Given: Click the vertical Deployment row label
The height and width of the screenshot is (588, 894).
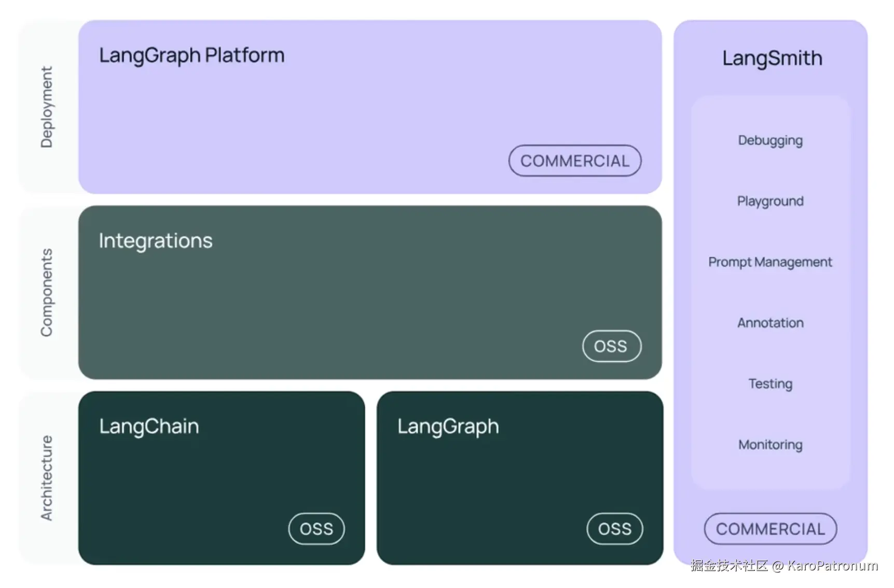Looking at the screenshot, I should point(47,107).
